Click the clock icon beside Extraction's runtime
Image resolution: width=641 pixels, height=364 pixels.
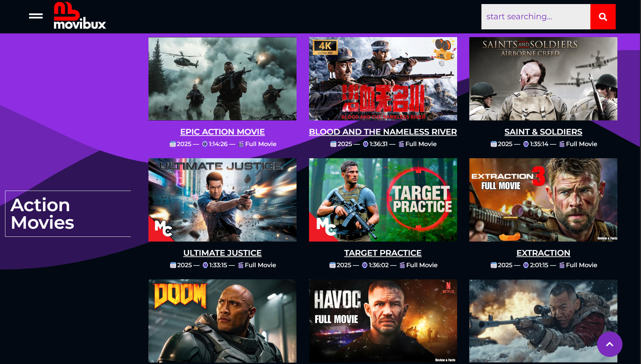(525, 265)
